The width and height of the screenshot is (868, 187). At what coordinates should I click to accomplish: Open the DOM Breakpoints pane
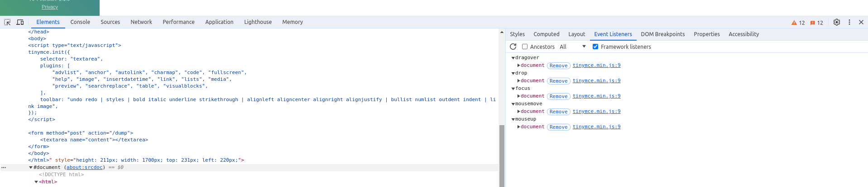coord(662,34)
